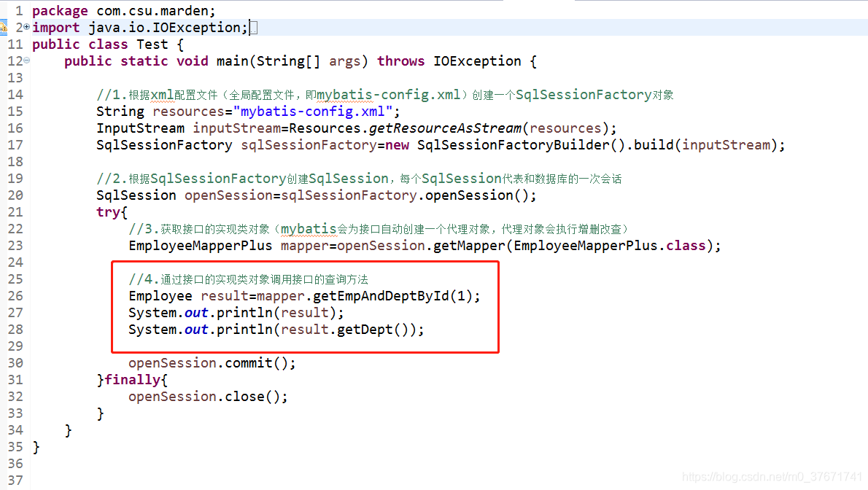This screenshot has height=490, width=868.
Task: Click the openSession variable declaration on line 20
Action: (228, 195)
